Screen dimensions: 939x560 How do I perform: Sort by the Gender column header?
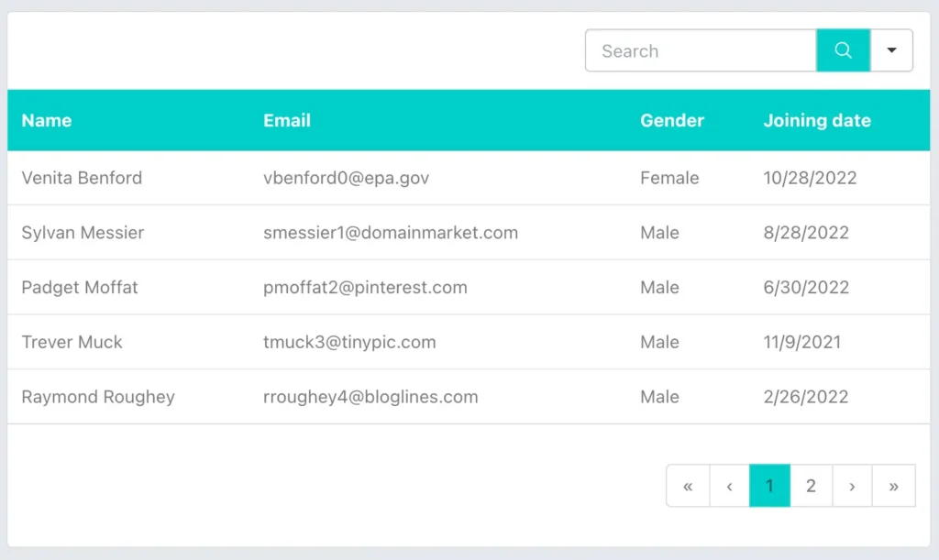pyautogui.click(x=672, y=120)
